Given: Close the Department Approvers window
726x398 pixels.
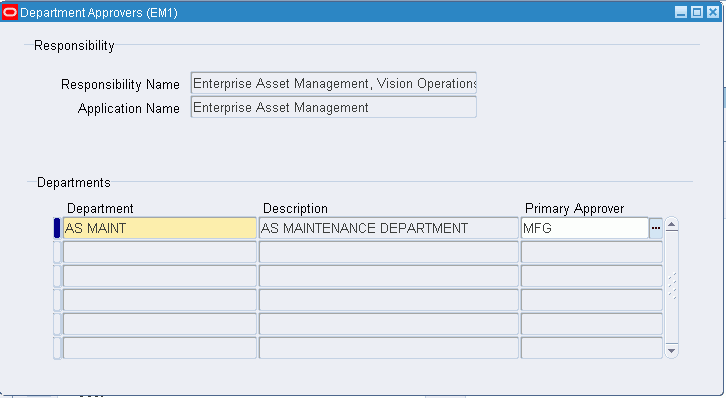Looking at the screenshot, I should click(x=713, y=12).
